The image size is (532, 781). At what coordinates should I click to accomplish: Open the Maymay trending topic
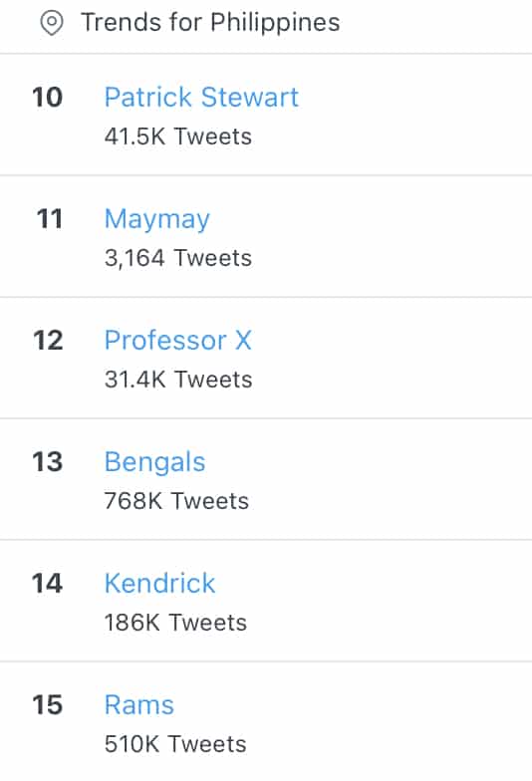[157, 219]
